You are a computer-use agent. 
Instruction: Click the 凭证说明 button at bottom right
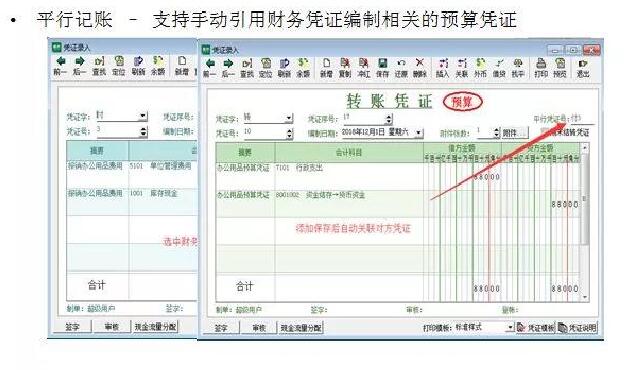click(x=578, y=328)
